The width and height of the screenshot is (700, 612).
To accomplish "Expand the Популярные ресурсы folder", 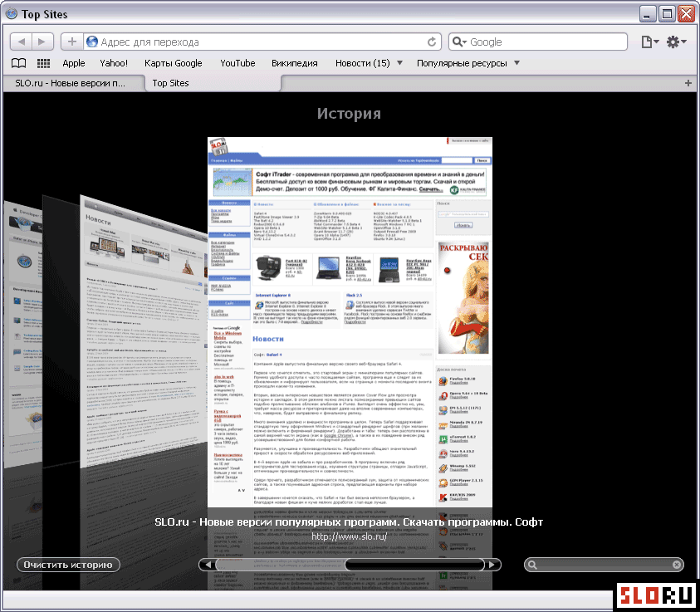I will 467,63.
